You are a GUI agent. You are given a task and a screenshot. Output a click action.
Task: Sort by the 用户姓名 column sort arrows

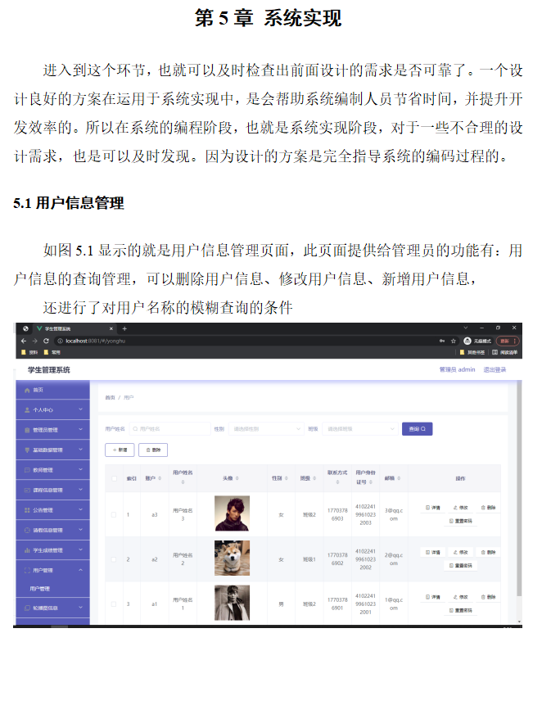[x=183, y=482]
